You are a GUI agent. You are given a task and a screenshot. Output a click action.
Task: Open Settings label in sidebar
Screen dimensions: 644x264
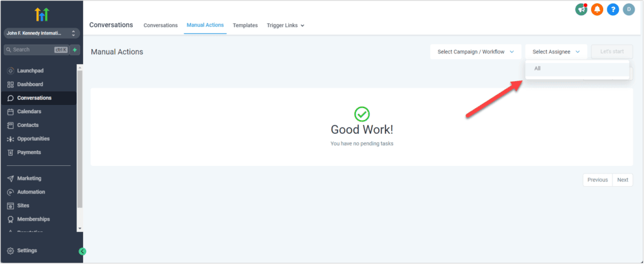coord(27,250)
